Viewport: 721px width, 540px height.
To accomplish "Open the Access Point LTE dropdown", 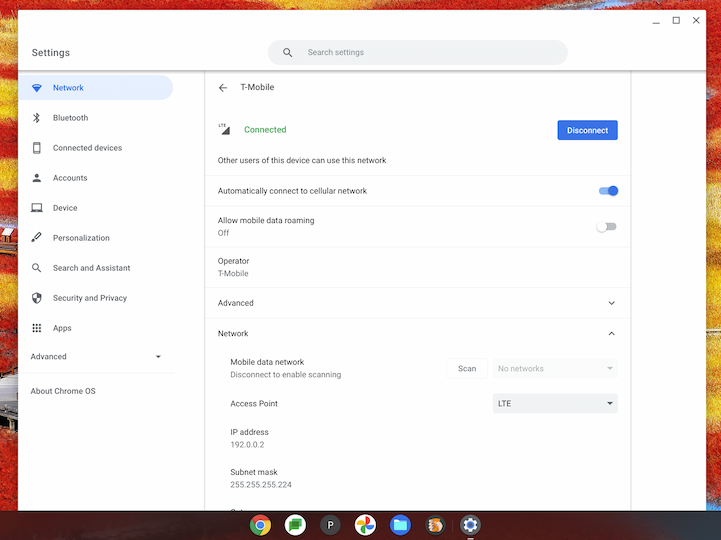I will tap(555, 403).
